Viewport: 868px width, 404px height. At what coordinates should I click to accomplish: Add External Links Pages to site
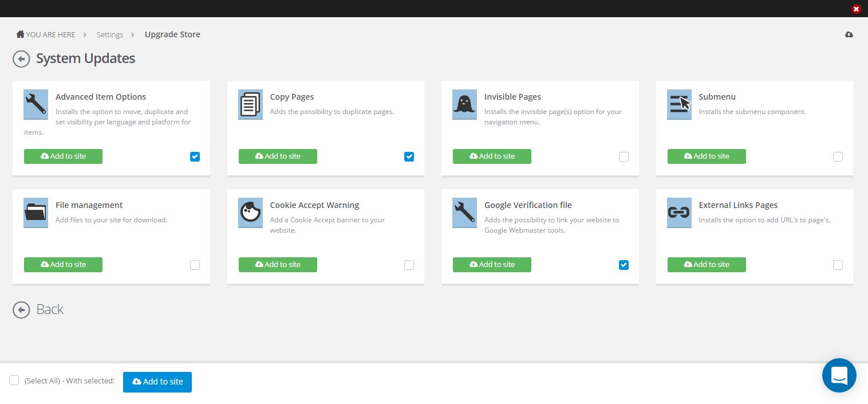coord(707,265)
